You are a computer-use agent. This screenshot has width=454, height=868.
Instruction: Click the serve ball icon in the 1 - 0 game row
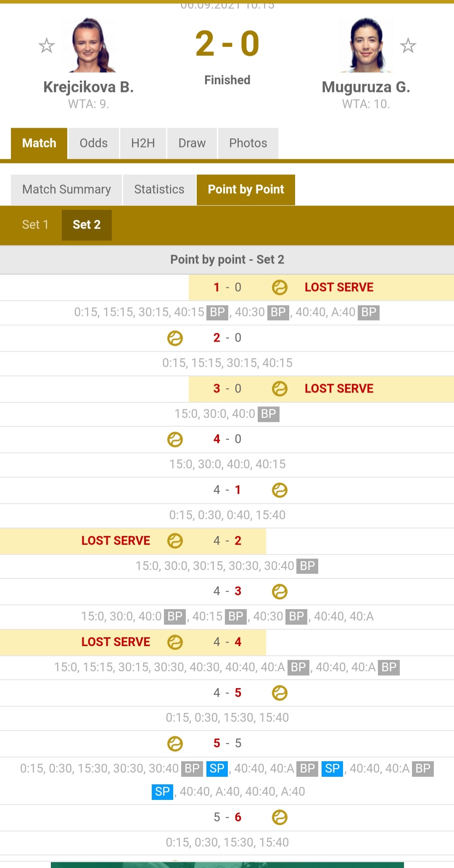(280, 288)
